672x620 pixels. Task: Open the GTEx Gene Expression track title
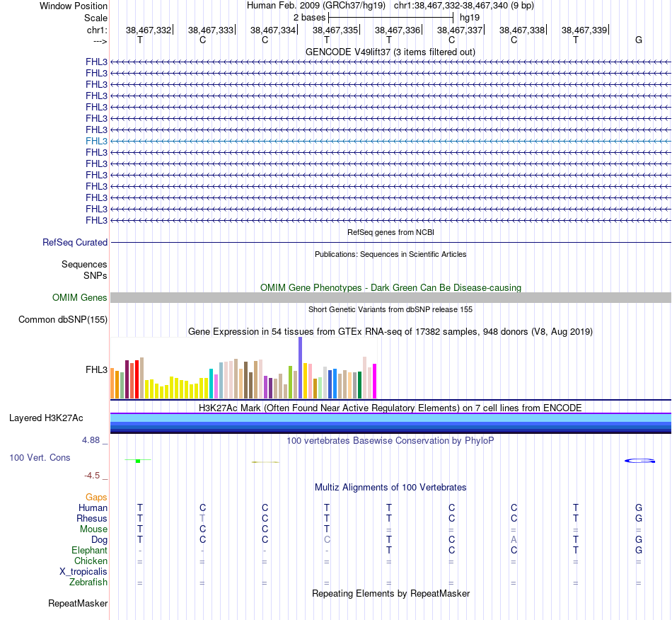[390, 331]
